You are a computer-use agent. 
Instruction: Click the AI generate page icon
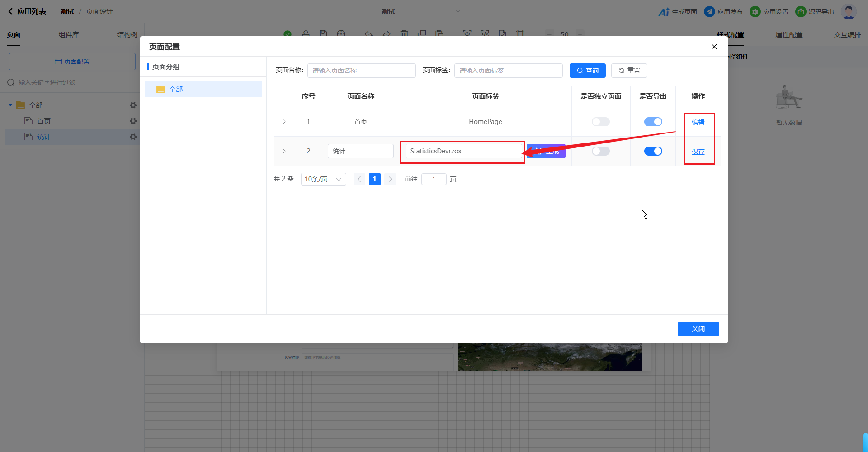[664, 12]
